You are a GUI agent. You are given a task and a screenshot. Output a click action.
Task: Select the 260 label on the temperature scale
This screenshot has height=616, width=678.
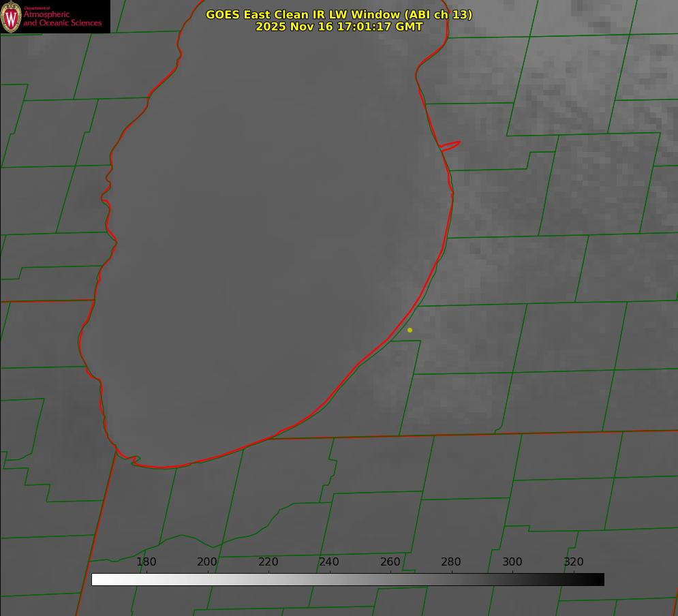390,562
